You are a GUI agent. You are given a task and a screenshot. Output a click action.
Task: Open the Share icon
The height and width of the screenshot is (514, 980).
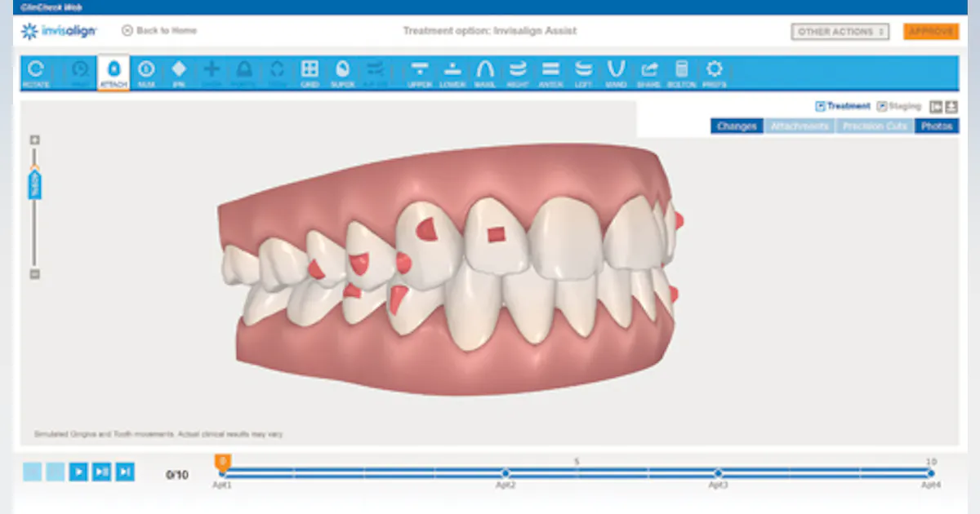(648, 73)
